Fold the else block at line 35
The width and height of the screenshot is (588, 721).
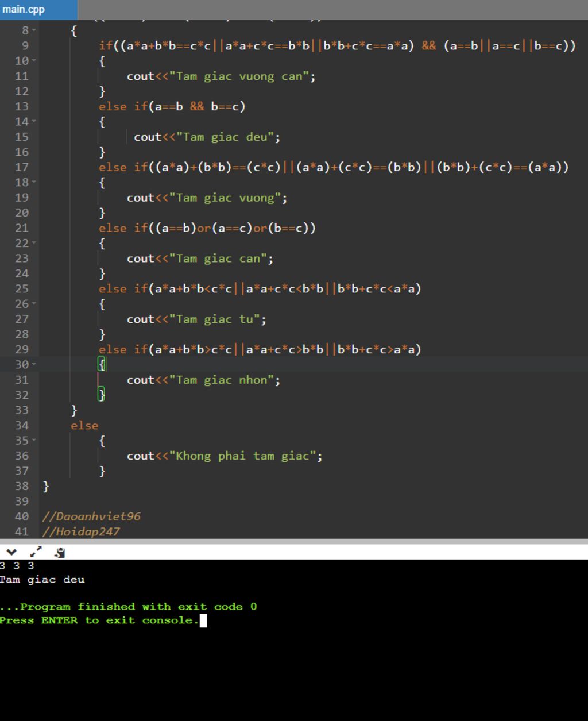point(34,441)
